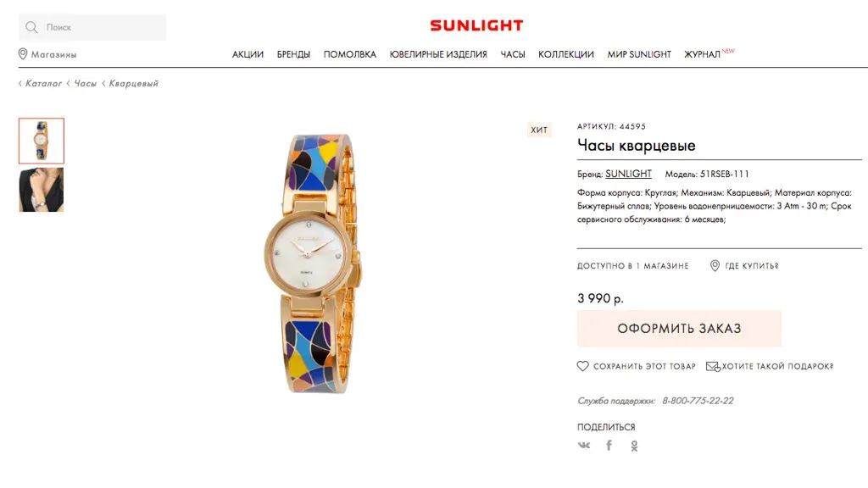Click the Оформить заказ button

(x=679, y=328)
